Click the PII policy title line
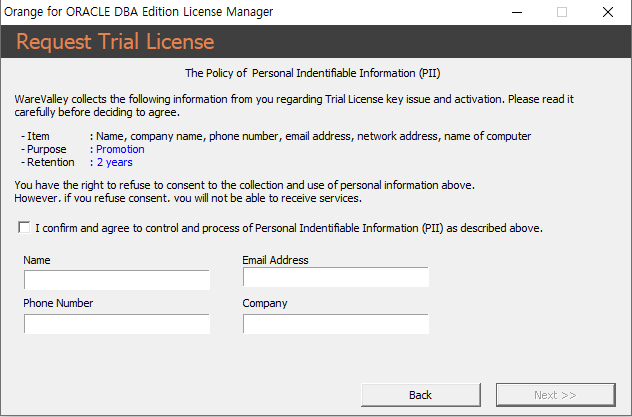The image size is (632, 417). pos(313,73)
